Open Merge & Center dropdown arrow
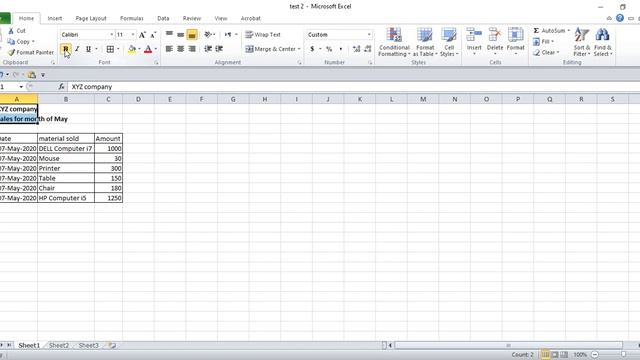 pos(299,49)
